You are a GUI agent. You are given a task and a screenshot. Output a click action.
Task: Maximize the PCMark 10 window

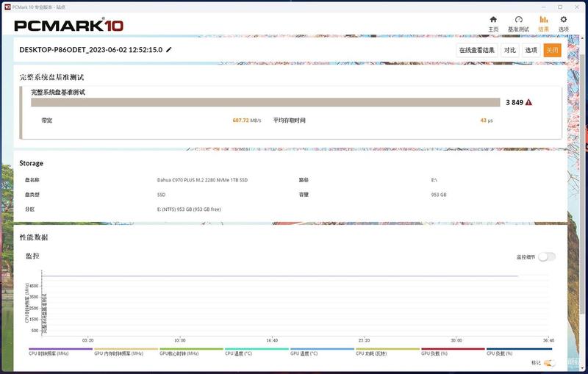(x=560, y=7)
